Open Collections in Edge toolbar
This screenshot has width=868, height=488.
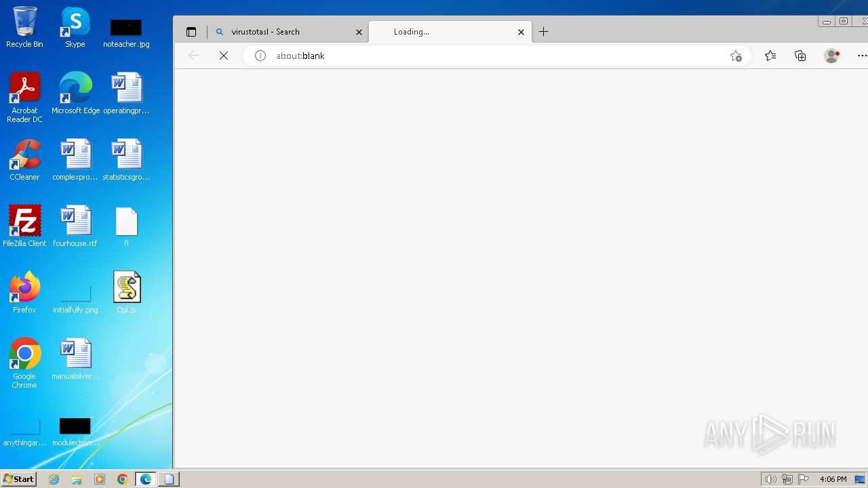[800, 56]
